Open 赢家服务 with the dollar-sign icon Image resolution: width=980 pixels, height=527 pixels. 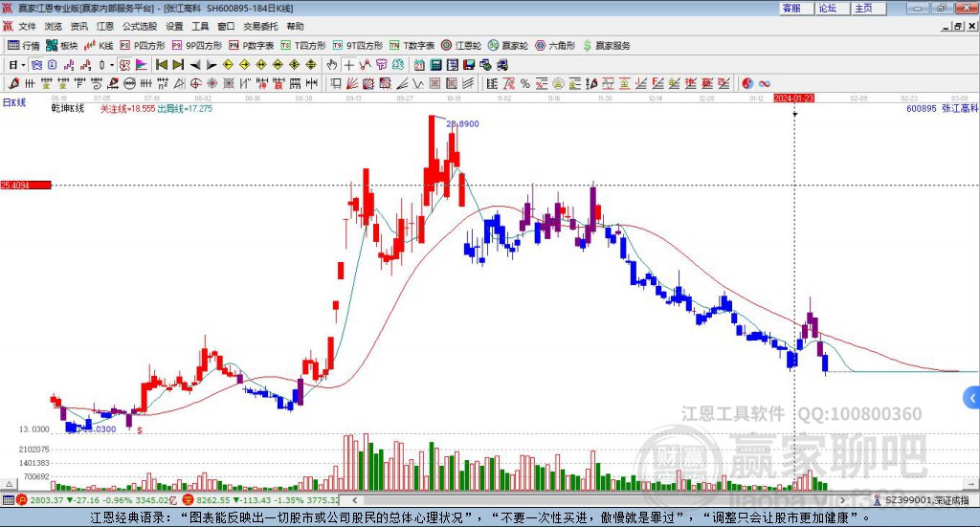pos(606,46)
